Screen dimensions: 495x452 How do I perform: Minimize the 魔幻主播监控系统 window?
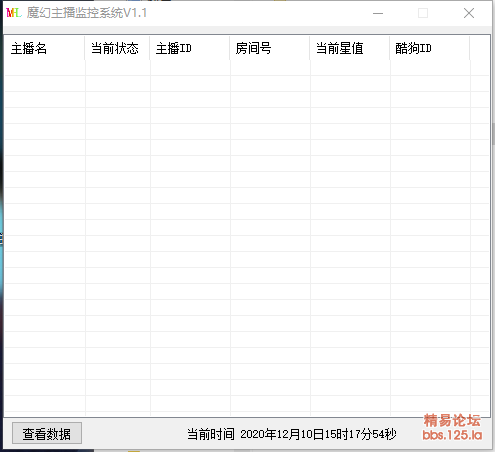point(378,13)
